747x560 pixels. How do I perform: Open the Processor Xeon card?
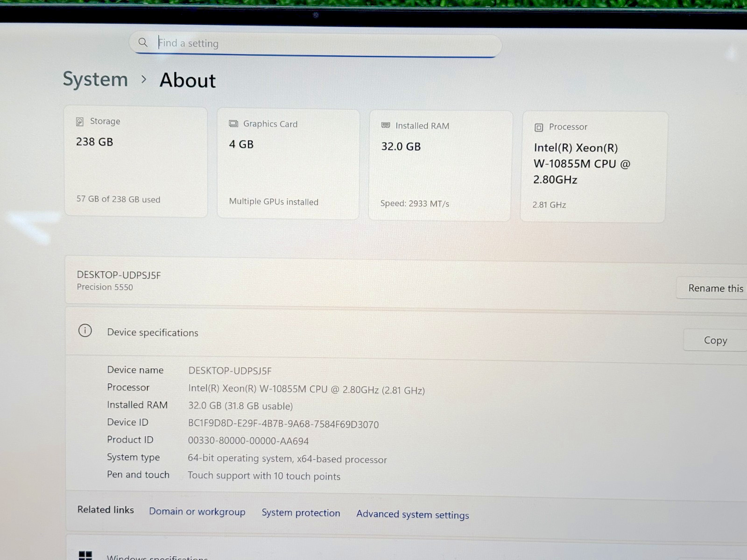pos(593,167)
